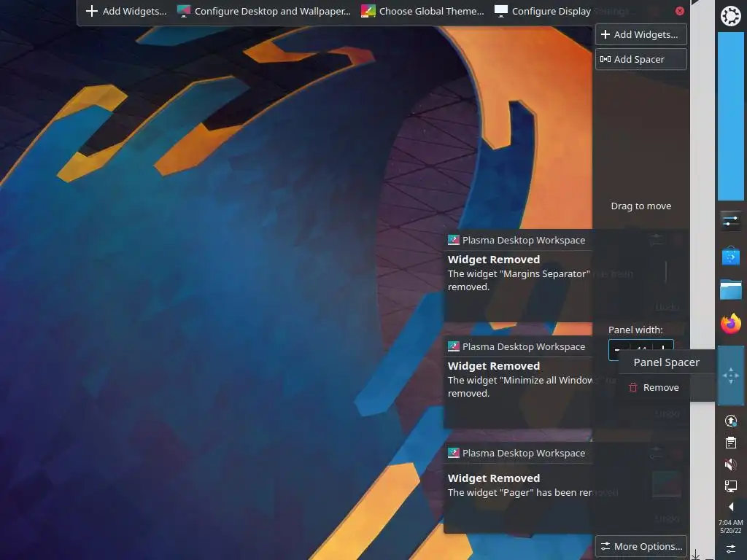The height and width of the screenshot is (560, 747).
Task: Expand hidden system tray icons arrow
Action: tap(731, 507)
